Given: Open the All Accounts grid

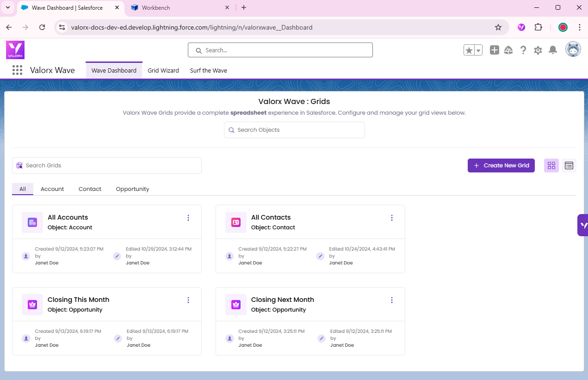Looking at the screenshot, I should pyautogui.click(x=68, y=217).
